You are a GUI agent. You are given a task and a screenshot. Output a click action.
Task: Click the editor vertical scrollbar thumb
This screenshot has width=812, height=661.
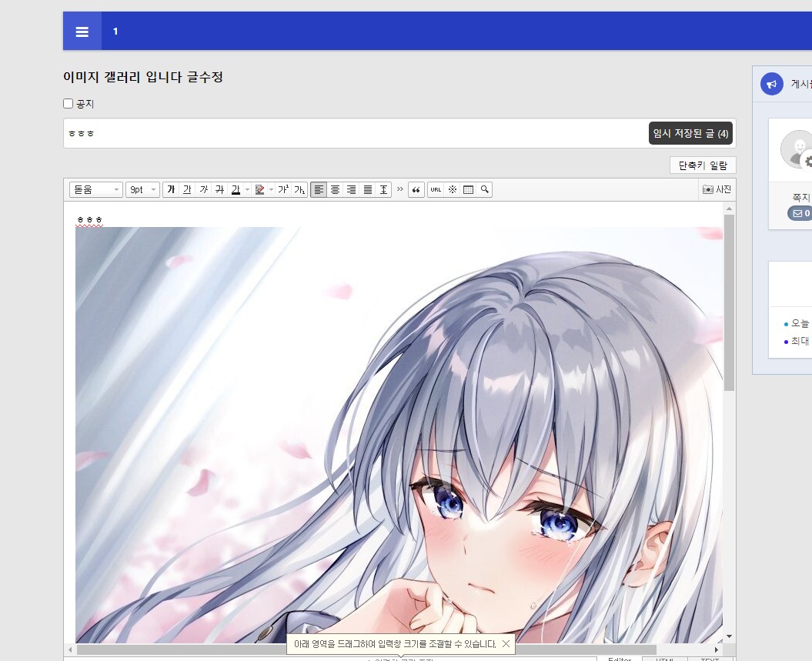pos(729,303)
